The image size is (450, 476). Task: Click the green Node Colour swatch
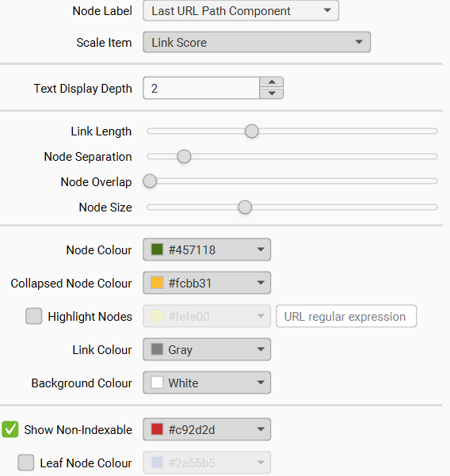157,249
